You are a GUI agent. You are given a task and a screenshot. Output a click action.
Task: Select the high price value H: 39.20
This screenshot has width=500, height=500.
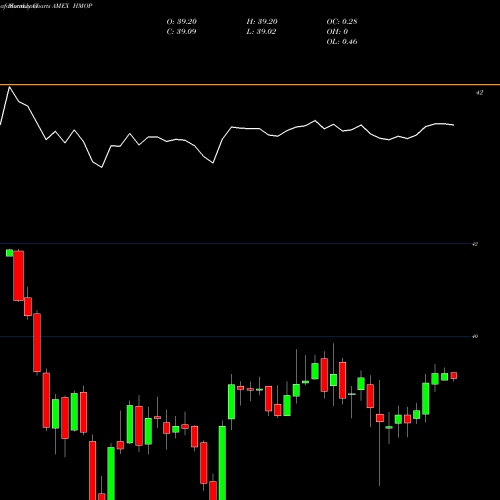(262, 22)
